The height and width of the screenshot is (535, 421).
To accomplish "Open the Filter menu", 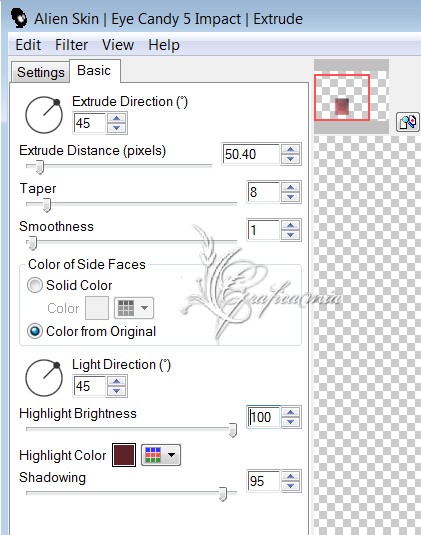I will pyautogui.click(x=71, y=45).
